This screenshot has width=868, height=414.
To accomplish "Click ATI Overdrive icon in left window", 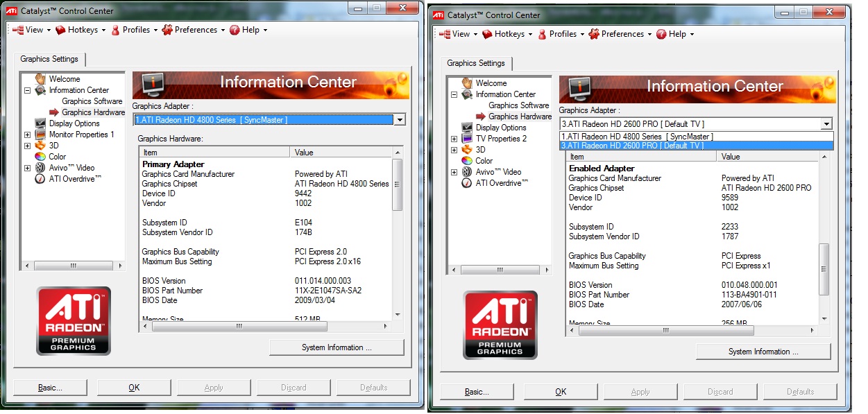I will click(40, 179).
